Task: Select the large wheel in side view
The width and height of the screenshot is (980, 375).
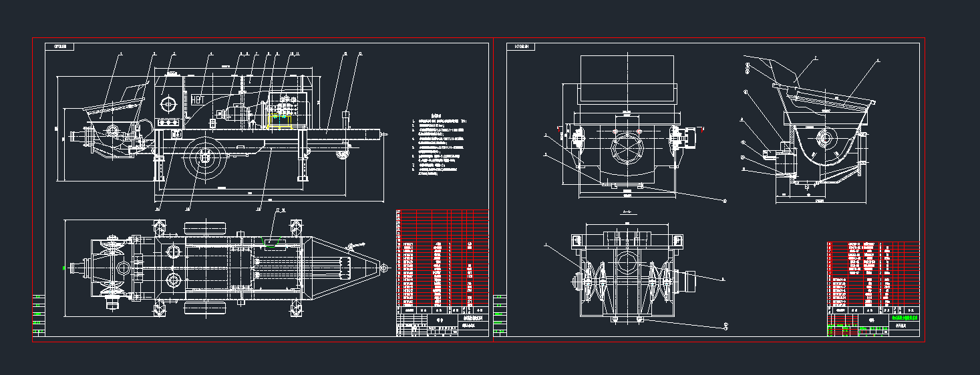Action: (205, 157)
